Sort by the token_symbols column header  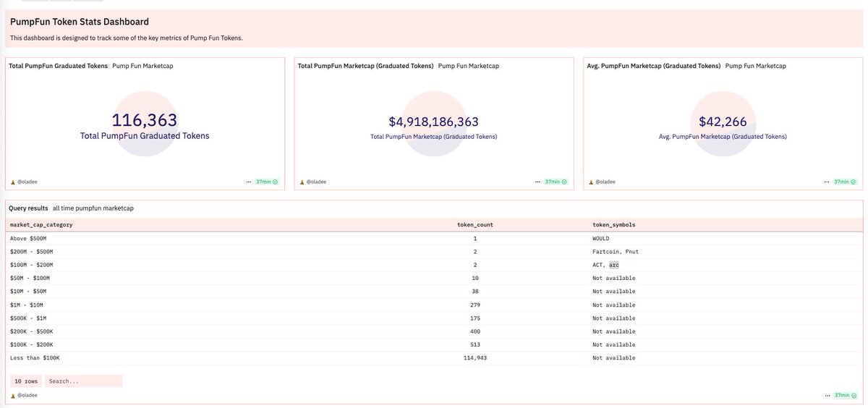614,224
